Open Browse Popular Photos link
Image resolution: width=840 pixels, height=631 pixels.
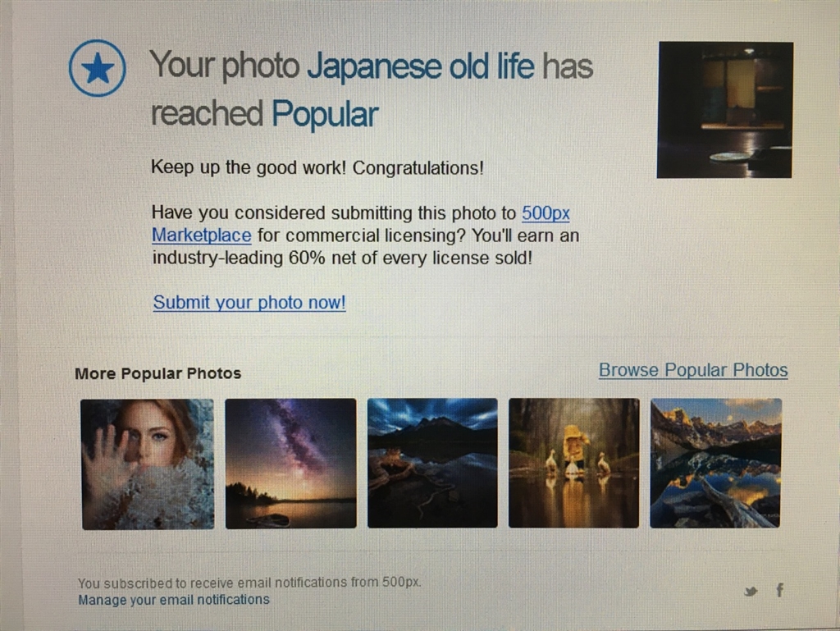click(693, 370)
